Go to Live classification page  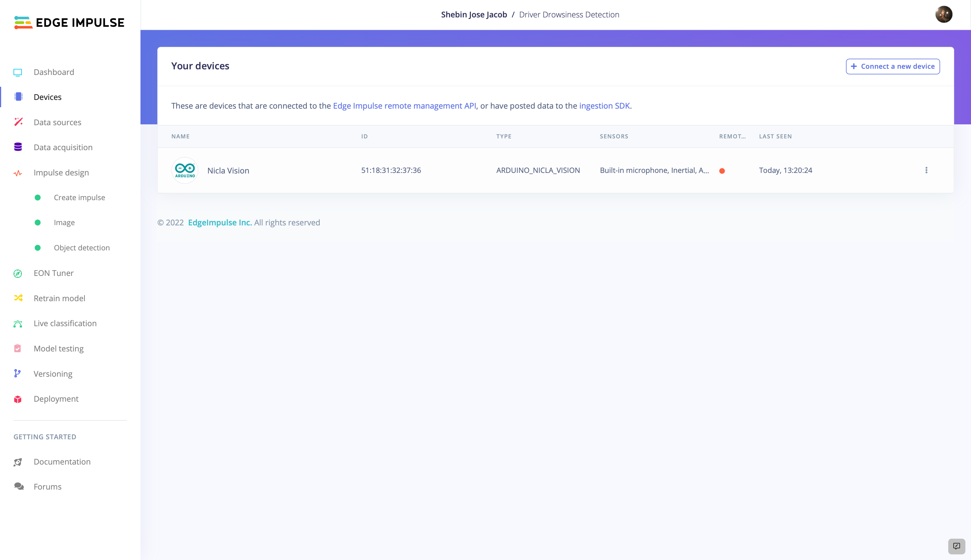pos(65,323)
